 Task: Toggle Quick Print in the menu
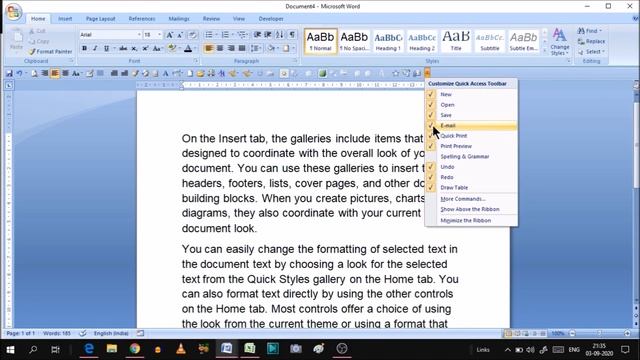471,136
